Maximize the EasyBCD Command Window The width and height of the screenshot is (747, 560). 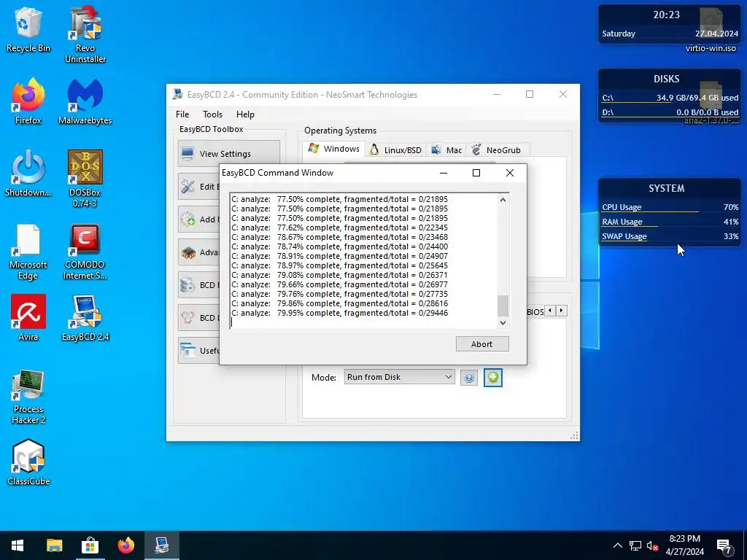(x=476, y=173)
